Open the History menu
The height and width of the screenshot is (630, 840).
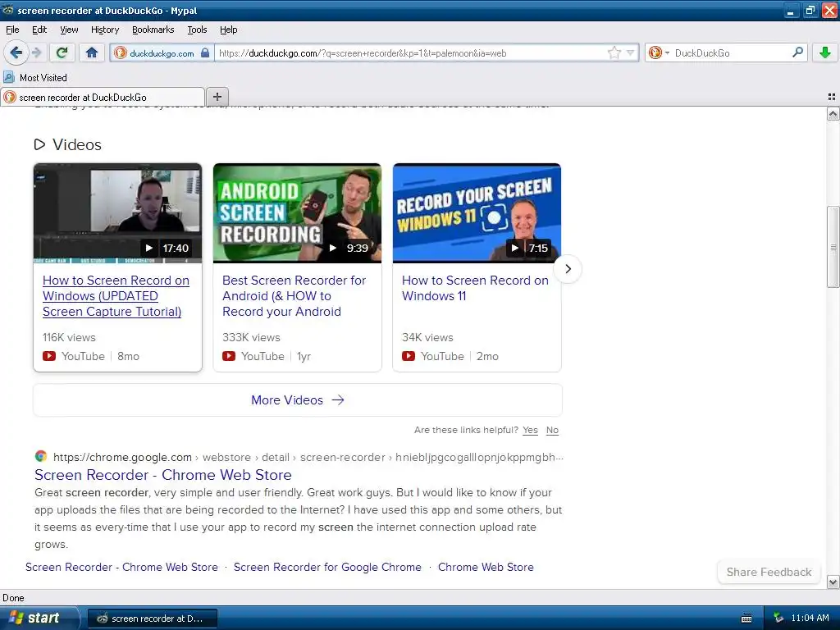(105, 30)
